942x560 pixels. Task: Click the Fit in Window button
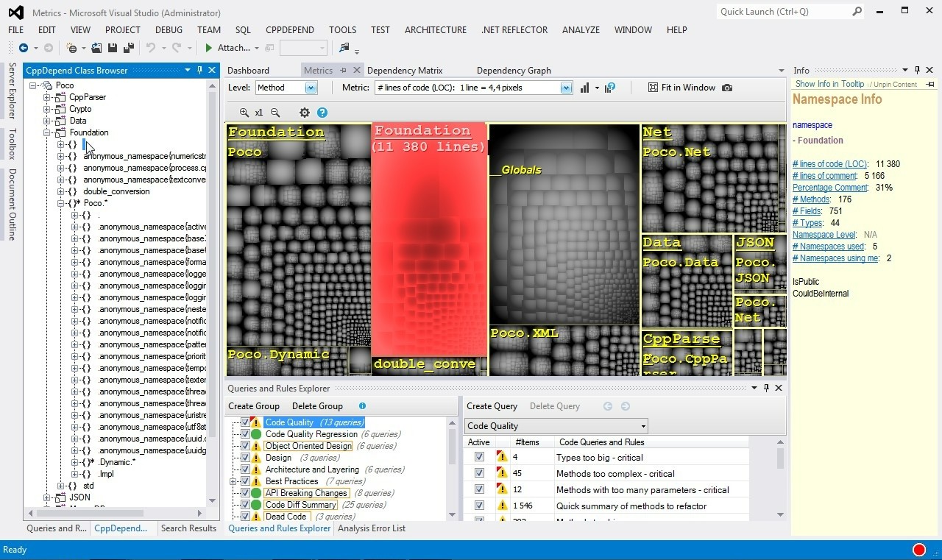pyautogui.click(x=681, y=88)
